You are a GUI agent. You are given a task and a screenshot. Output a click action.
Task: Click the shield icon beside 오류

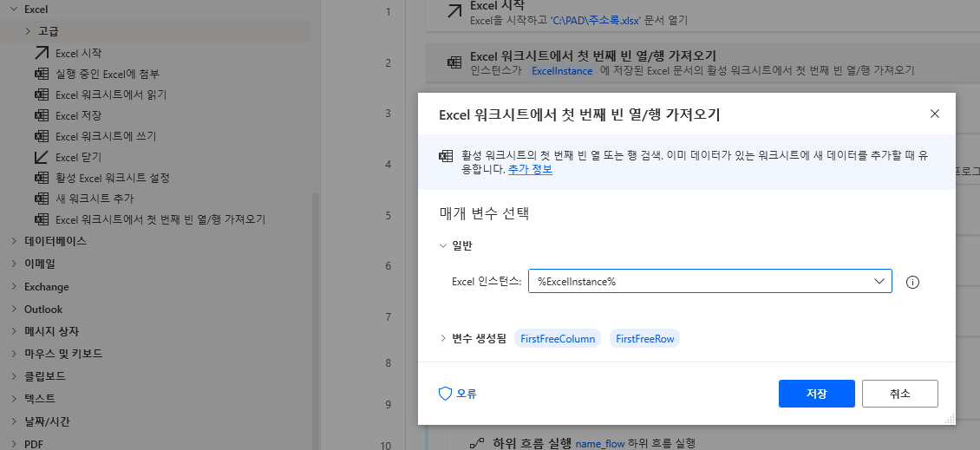(x=445, y=394)
